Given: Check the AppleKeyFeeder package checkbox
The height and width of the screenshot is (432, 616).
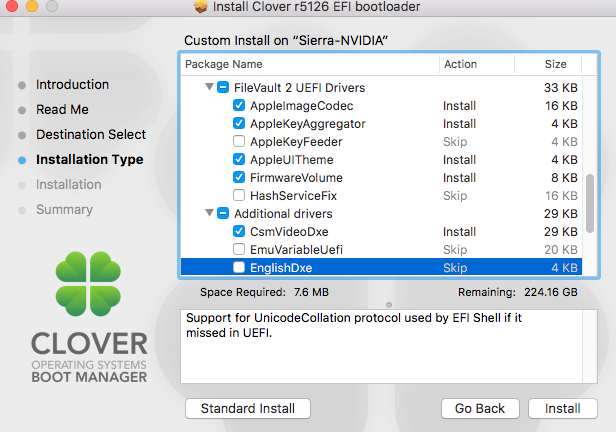Looking at the screenshot, I should [x=239, y=141].
